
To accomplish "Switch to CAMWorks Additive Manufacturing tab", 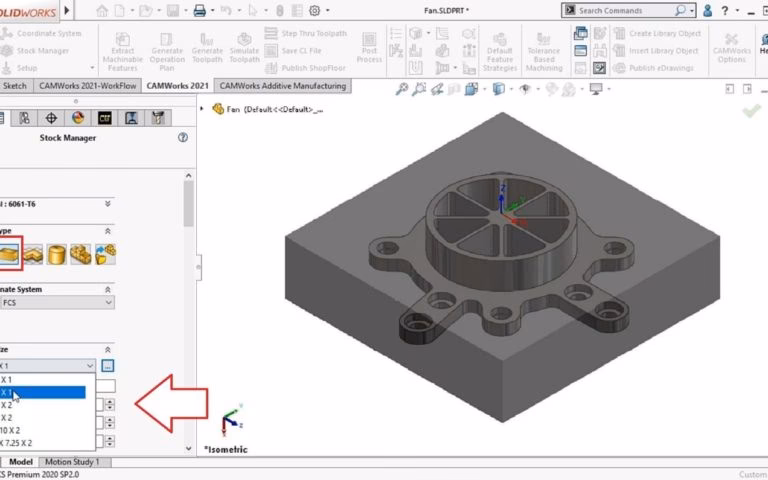I will tap(283, 86).
